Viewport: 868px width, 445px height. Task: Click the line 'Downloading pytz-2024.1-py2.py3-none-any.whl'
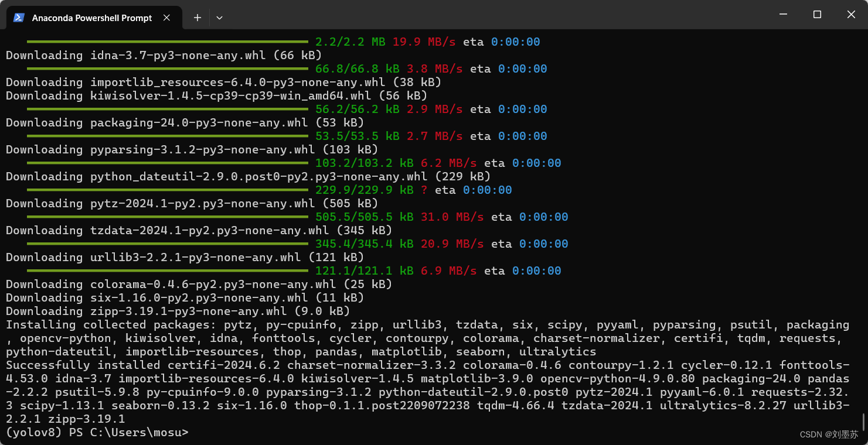pyautogui.click(x=192, y=204)
